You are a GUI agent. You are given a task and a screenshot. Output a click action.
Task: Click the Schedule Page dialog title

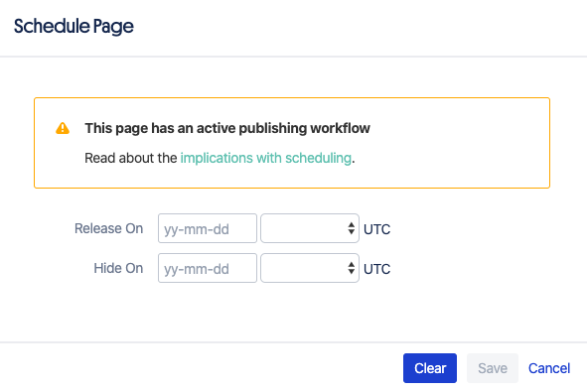pyautogui.click(x=73, y=27)
